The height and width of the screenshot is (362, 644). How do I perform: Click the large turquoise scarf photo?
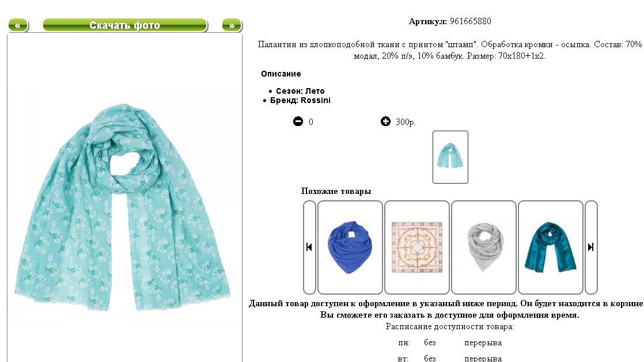[122, 207]
